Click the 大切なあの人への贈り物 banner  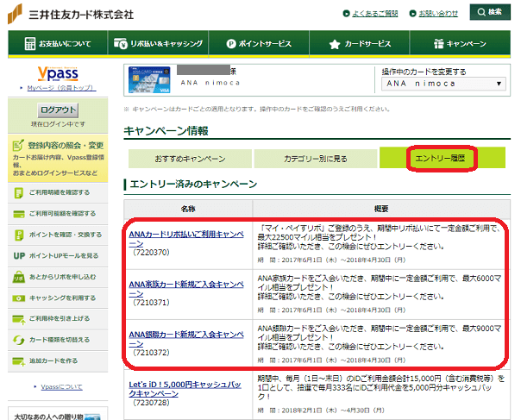click(58, 414)
